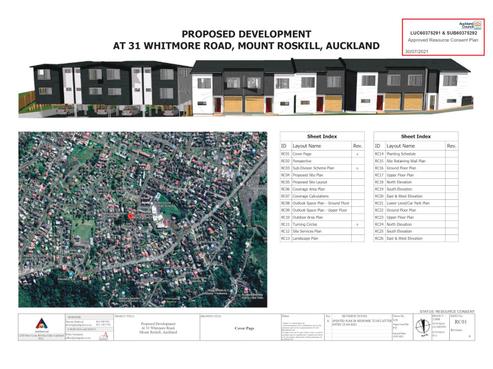The height and width of the screenshot is (369, 493).
Task: Click 'Layout Name' header in right sheet index
Action: click(401, 146)
